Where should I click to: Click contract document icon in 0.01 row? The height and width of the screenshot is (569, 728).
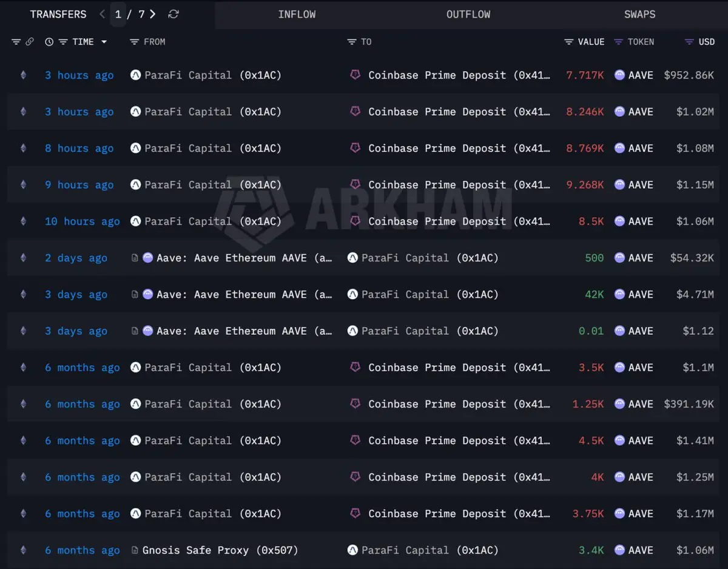135,331
